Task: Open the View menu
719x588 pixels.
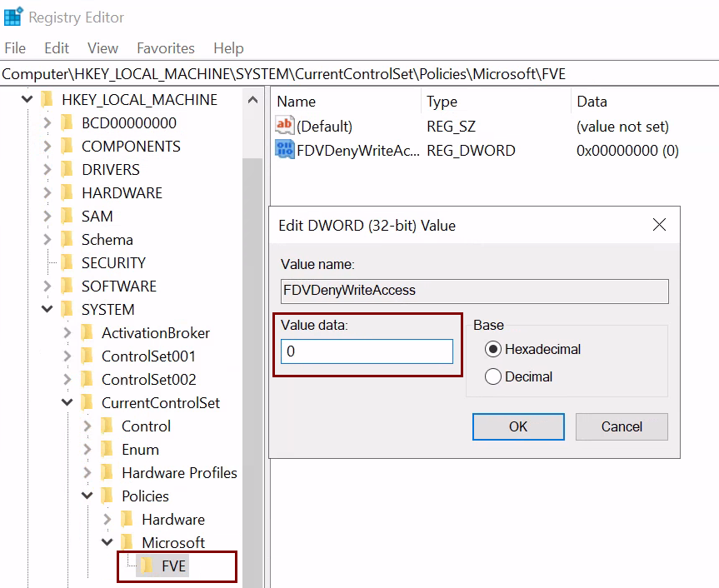Action: point(102,48)
